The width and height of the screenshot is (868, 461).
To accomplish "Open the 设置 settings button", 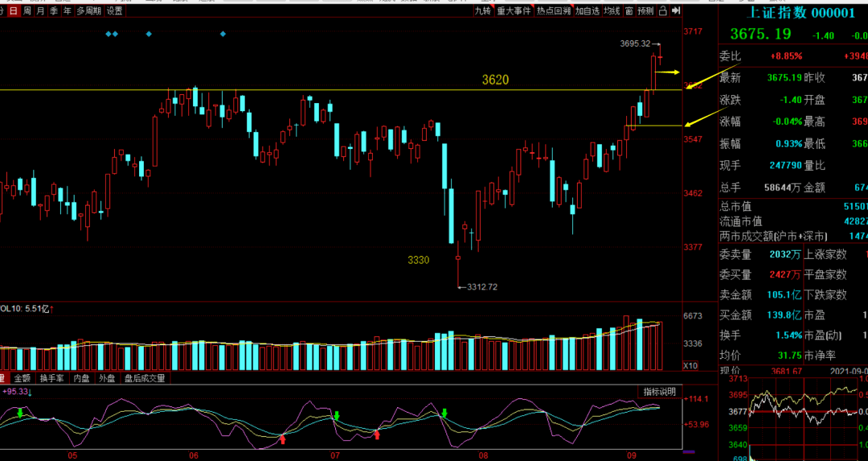I will tap(115, 11).
